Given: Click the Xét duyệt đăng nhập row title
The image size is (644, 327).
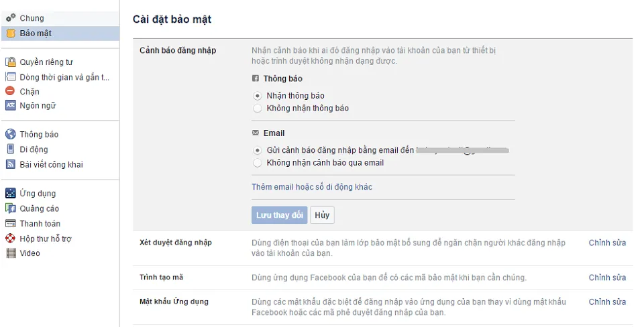Looking at the screenshot, I should tap(175, 243).
